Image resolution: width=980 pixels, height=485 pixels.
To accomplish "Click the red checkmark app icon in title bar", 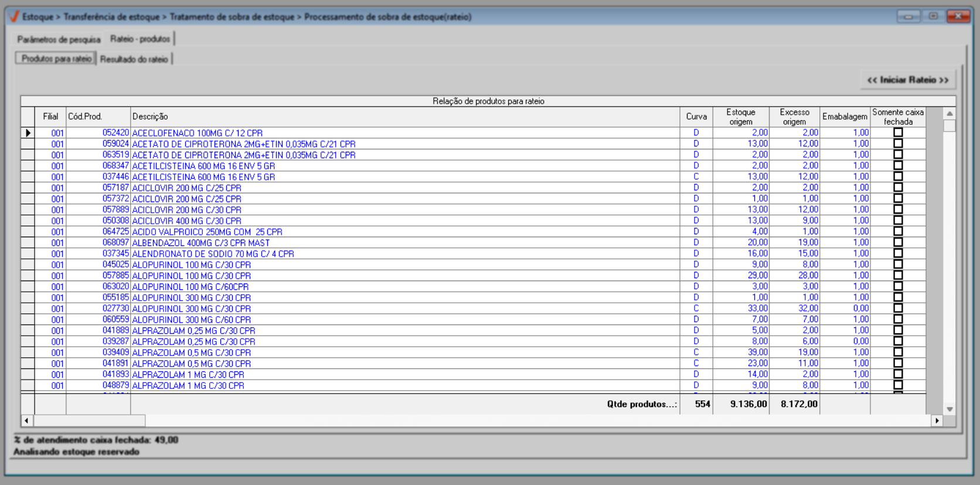I will (x=14, y=16).
